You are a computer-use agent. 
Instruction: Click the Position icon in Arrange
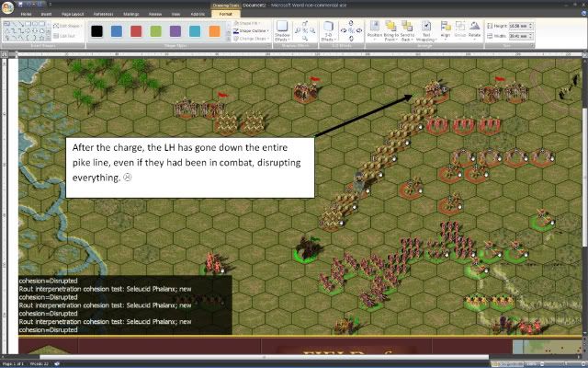tap(376, 30)
